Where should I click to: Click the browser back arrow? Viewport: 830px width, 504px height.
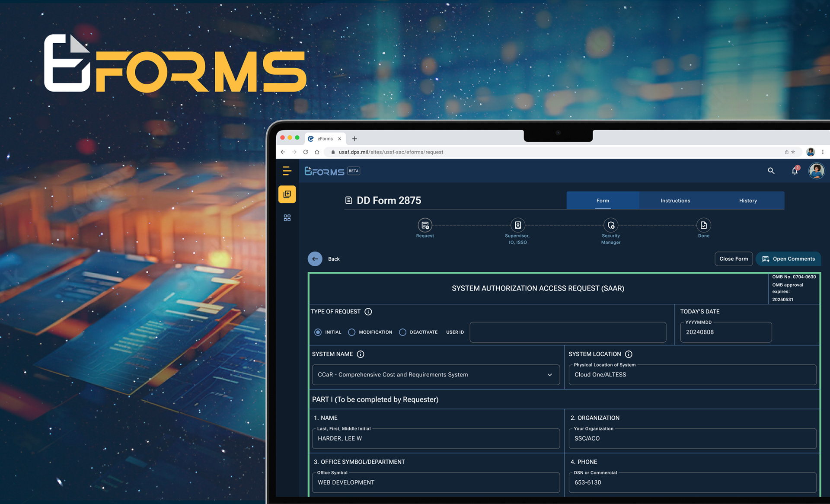[x=283, y=152]
